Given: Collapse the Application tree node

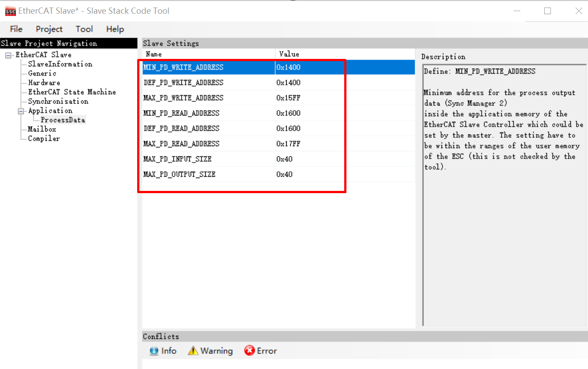Looking at the screenshot, I should click(21, 111).
